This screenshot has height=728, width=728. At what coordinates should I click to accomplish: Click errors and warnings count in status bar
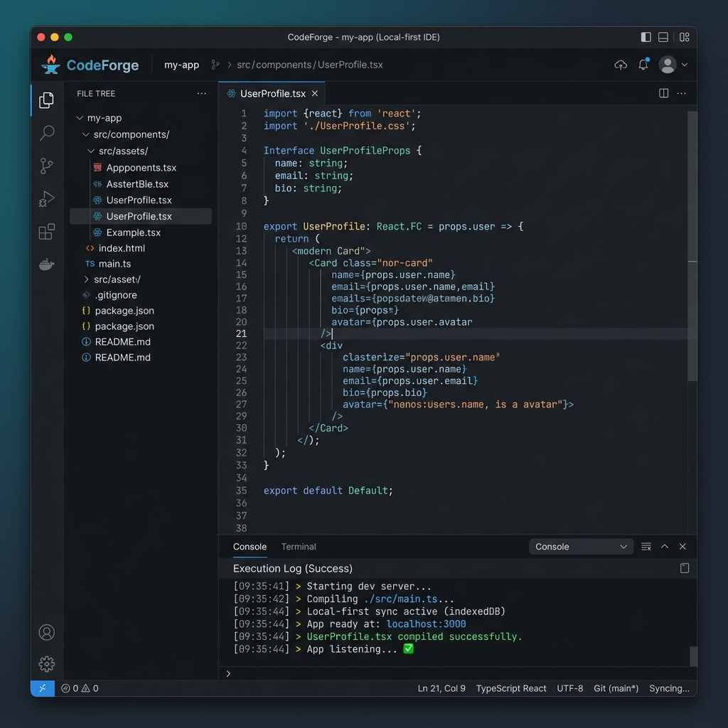[80, 688]
